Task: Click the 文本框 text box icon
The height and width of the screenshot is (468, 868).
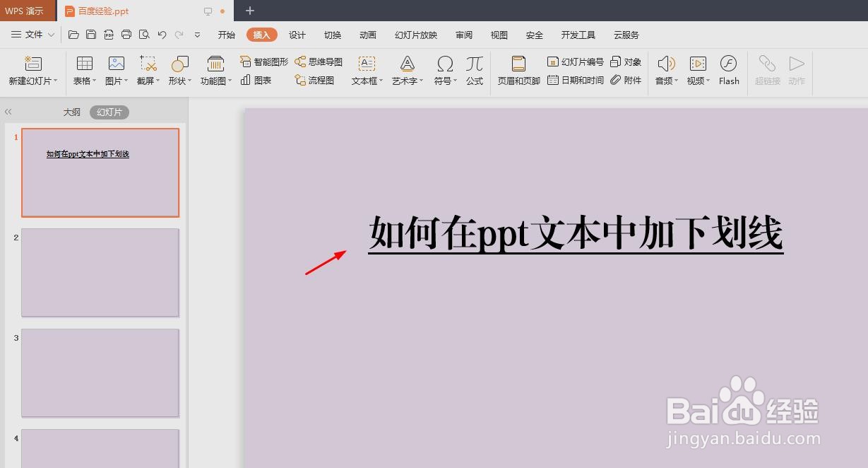Action: [367, 64]
